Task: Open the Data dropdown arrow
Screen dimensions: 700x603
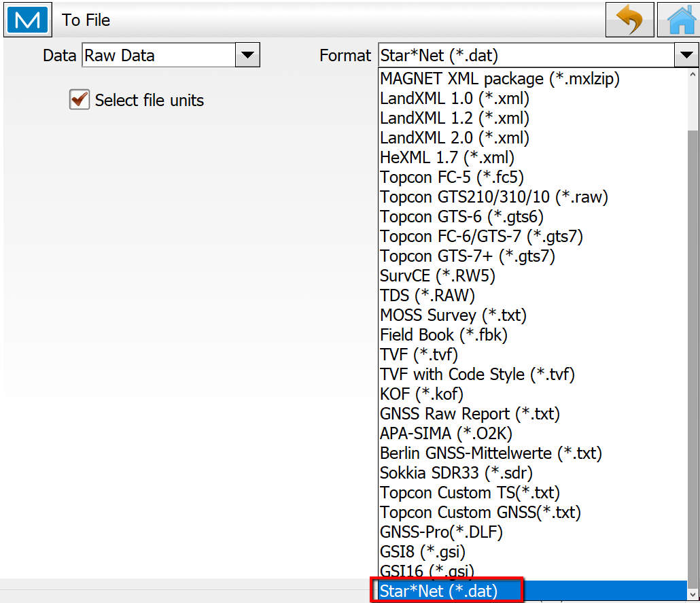Action: pos(247,55)
